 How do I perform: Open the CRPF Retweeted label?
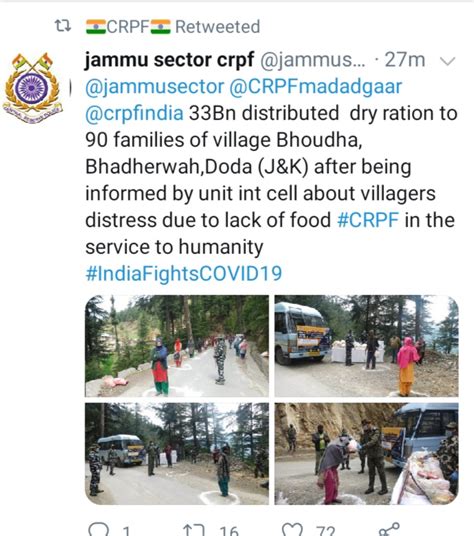[x=173, y=27]
